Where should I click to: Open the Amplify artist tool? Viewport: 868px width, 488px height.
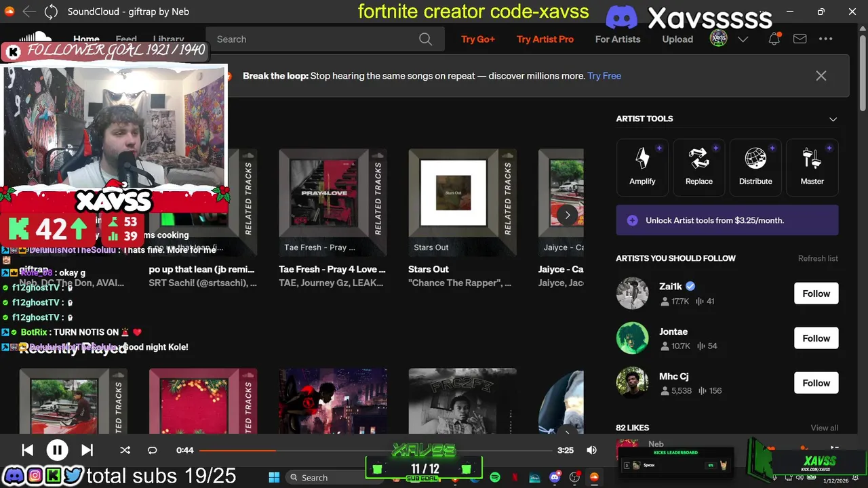point(642,167)
